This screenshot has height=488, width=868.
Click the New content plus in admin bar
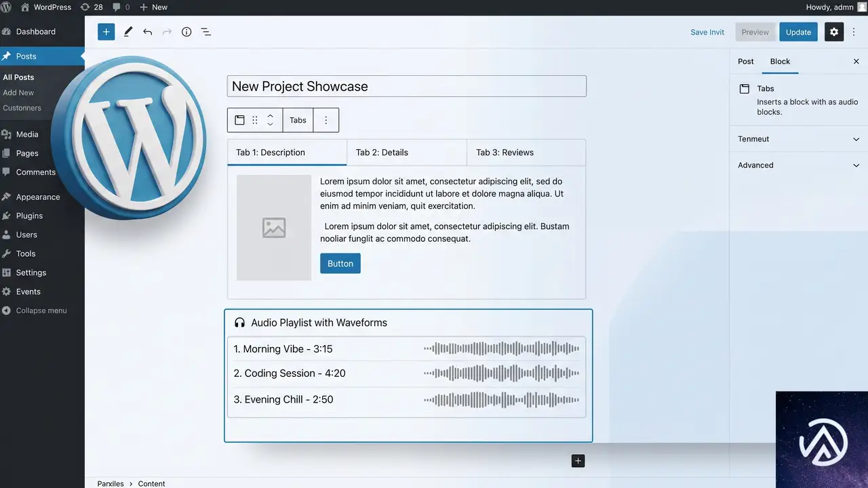153,7
